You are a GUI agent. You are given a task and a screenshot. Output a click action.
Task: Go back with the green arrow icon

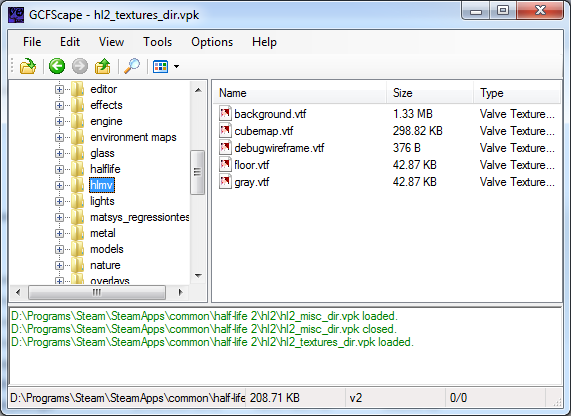coord(57,66)
